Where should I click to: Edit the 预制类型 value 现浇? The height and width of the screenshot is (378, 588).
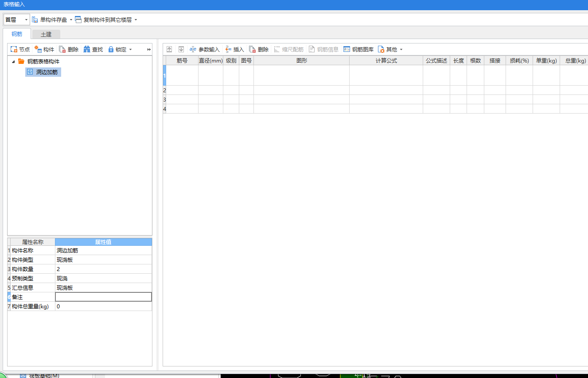pos(103,279)
